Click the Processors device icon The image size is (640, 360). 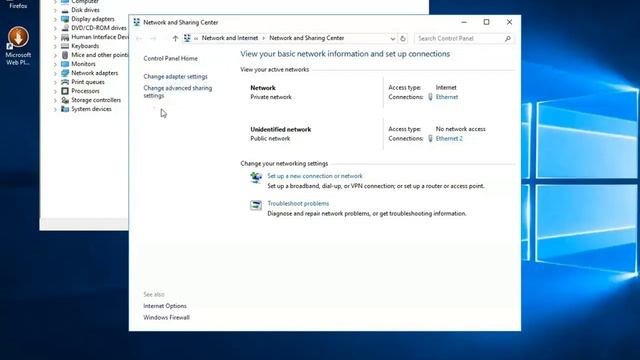tap(65, 91)
